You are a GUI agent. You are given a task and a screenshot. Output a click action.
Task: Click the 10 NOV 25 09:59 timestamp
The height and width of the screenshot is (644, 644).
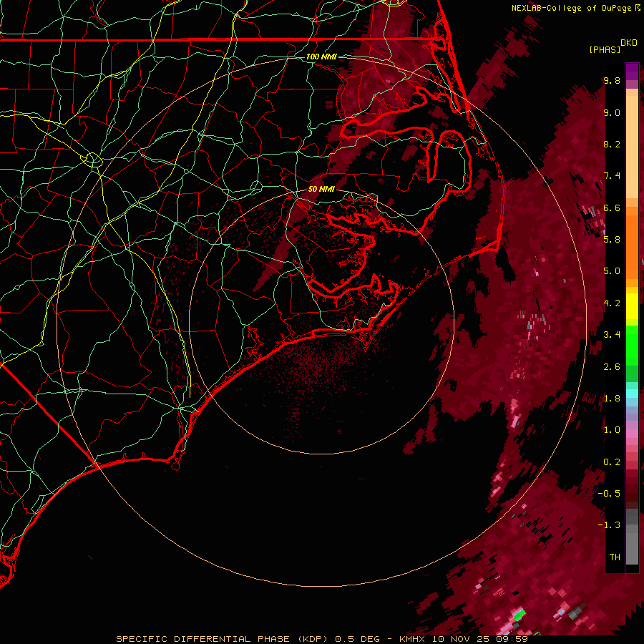click(x=479, y=639)
